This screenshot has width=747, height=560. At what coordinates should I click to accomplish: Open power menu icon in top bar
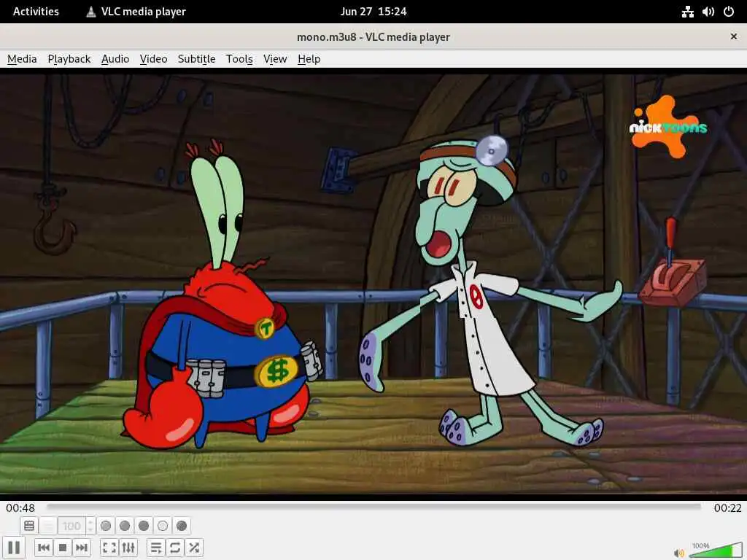click(x=729, y=12)
